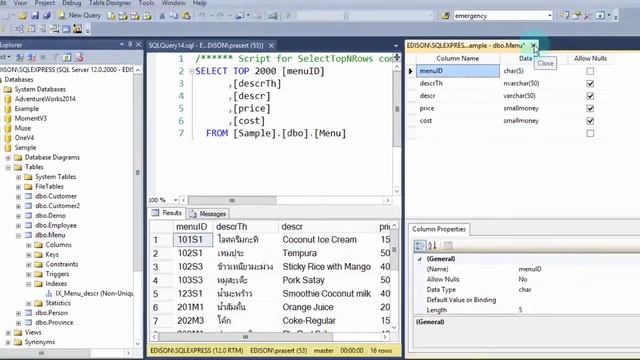Click the editor split bar icon
The height and width of the screenshot is (360, 640).
click(x=397, y=58)
